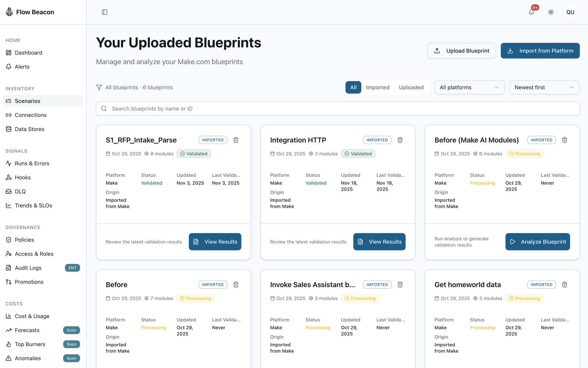Open the Scenarios inventory tab

click(28, 101)
